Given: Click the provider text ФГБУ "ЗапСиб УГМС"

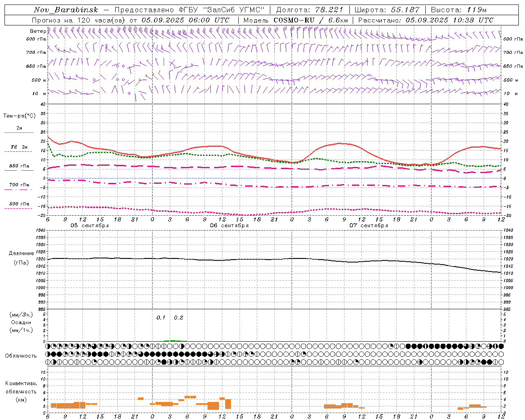Looking at the screenshot, I should [x=222, y=10].
